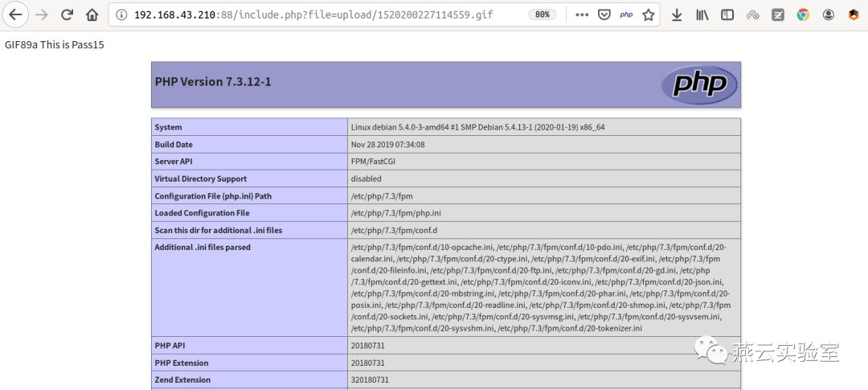Click the 'Zend Extension' row label
The image size is (868, 390).
coord(182,380)
